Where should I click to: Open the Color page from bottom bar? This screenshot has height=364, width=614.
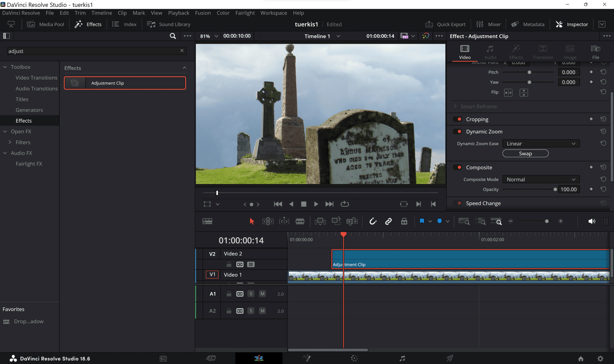click(354, 358)
